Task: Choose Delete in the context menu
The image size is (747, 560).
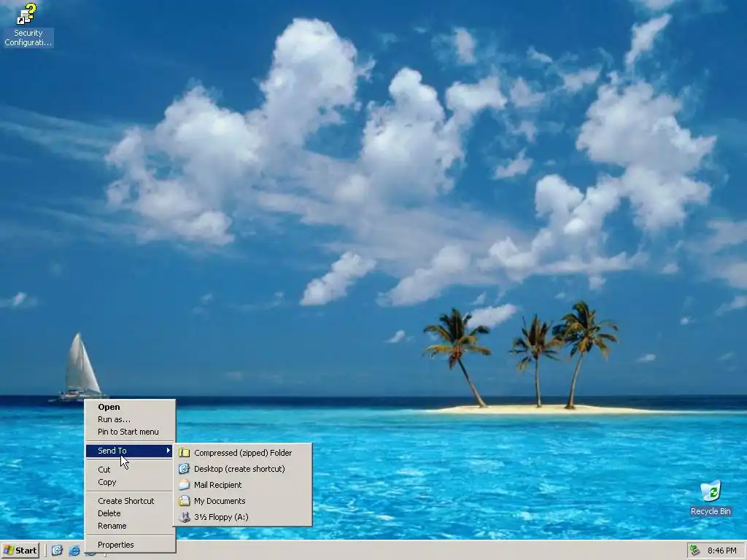Action: click(x=130, y=513)
